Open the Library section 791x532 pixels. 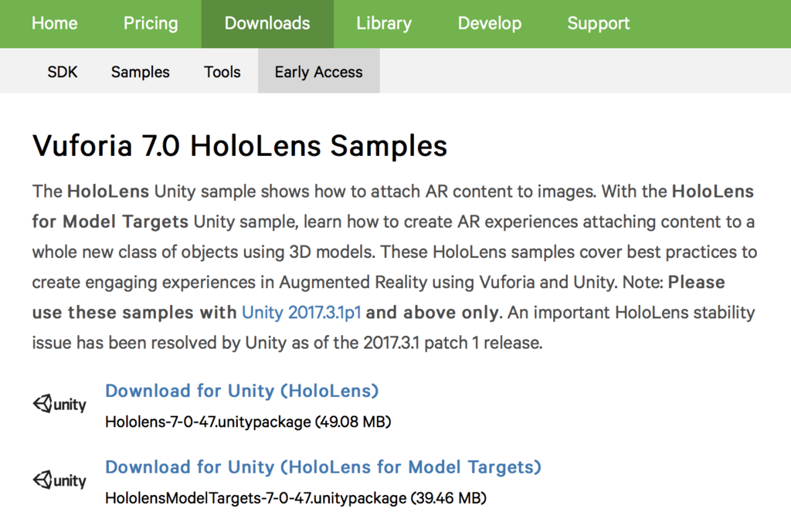(384, 23)
